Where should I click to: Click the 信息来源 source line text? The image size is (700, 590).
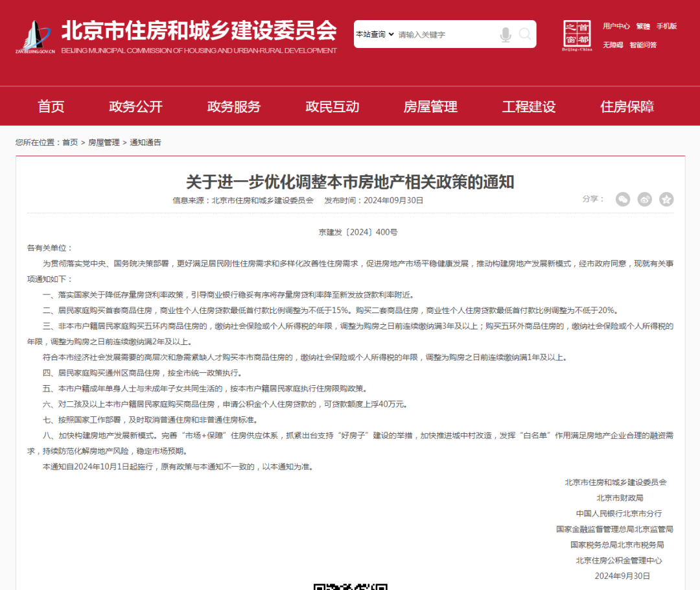(243, 200)
